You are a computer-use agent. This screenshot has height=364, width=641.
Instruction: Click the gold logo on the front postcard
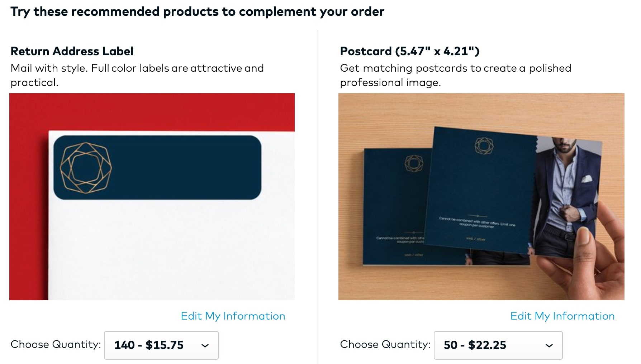pos(484,146)
